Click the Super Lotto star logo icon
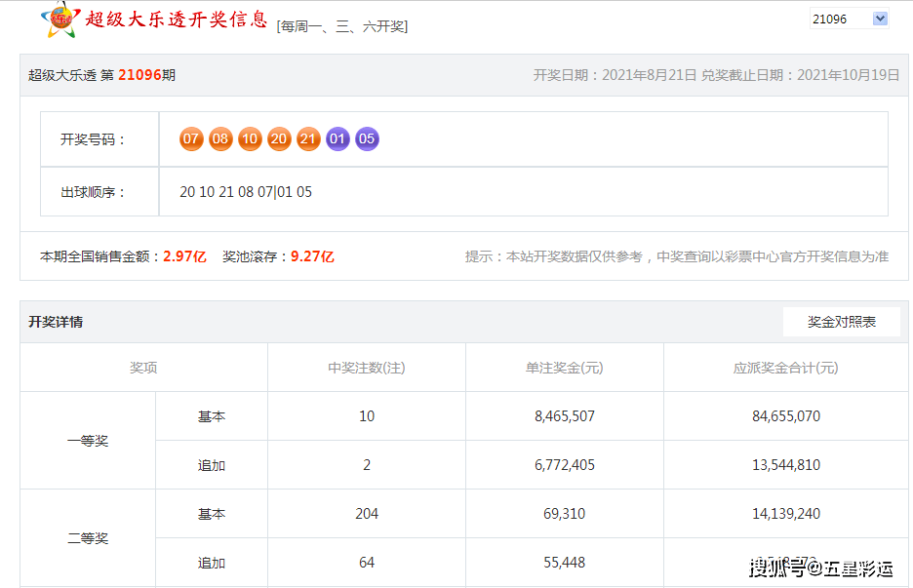Image resolution: width=913 pixels, height=588 pixels. tap(60, 20)
